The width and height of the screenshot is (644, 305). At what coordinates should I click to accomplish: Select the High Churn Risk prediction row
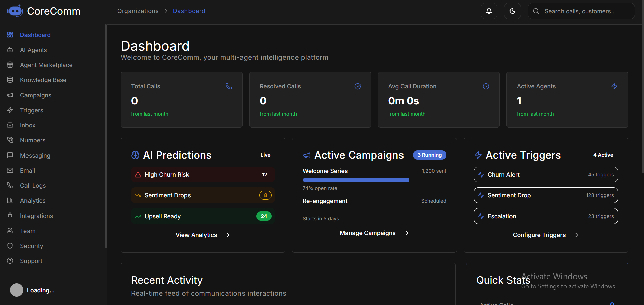click(x=203, y=175)
